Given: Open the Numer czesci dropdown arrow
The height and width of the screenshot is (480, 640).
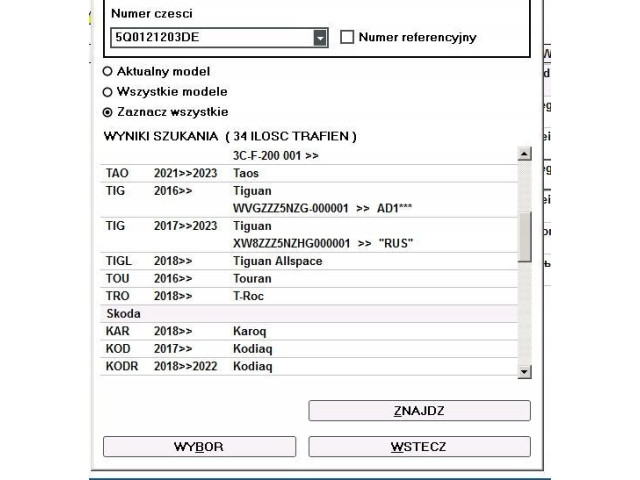Looking at the screenshot, I should point(320,38).
